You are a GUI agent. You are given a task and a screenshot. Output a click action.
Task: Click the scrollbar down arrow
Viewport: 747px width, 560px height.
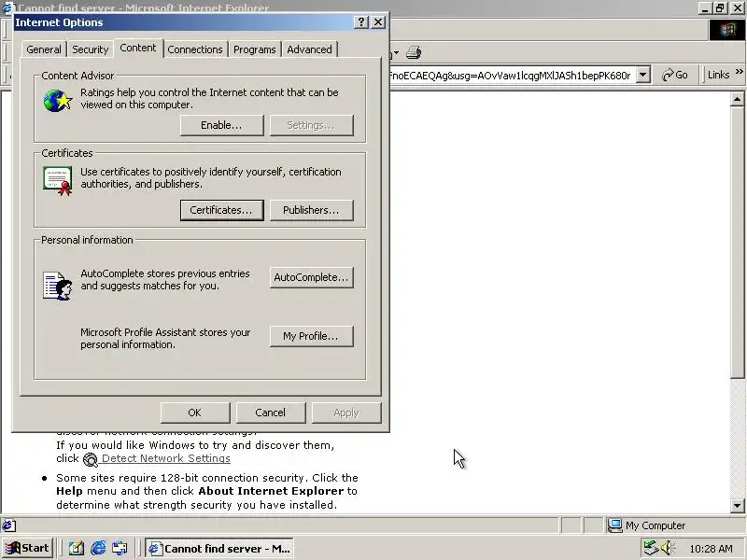737,506
